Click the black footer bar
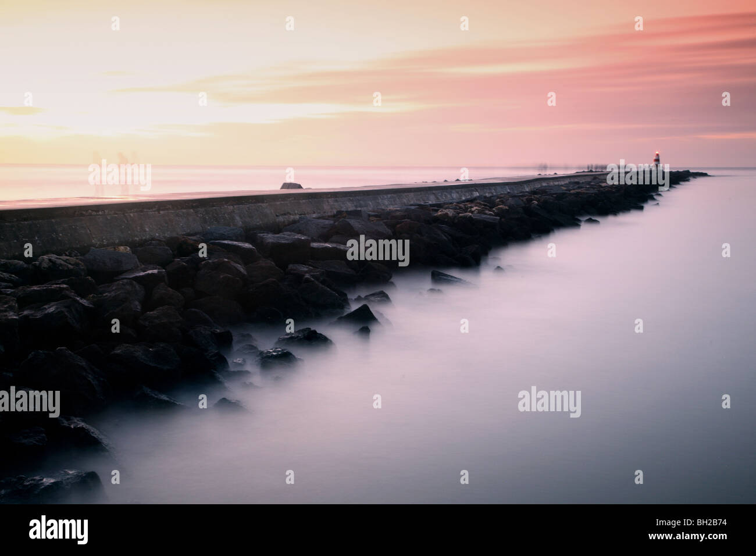Image resolution: width=756 pixels, height=556 pixels. (x=378, y=530)
